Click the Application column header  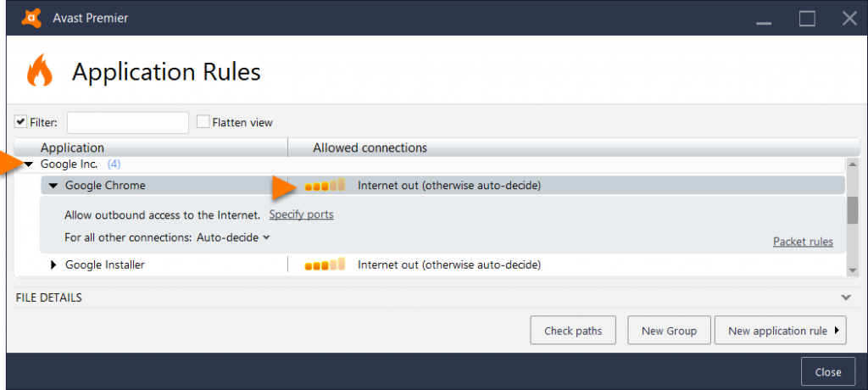pos(72,148)
